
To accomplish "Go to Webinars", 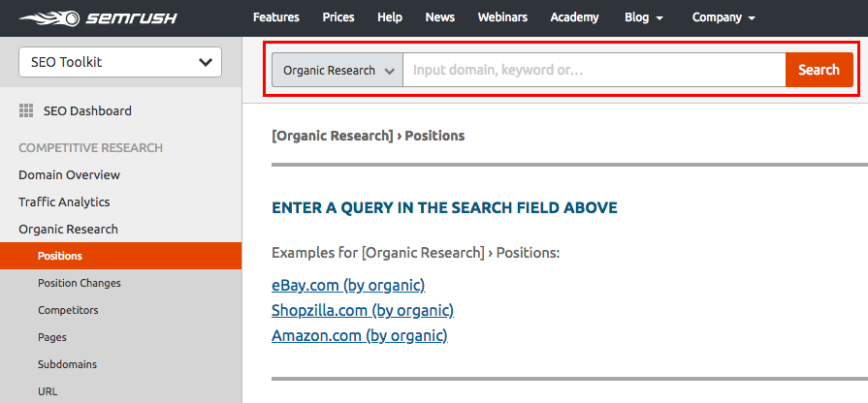I will pos(502,17).
